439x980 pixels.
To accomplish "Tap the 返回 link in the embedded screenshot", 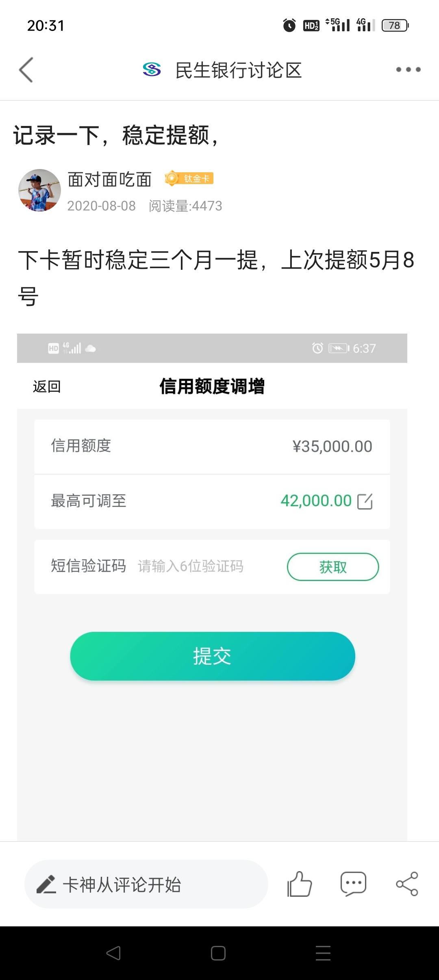I will [47, 386].
